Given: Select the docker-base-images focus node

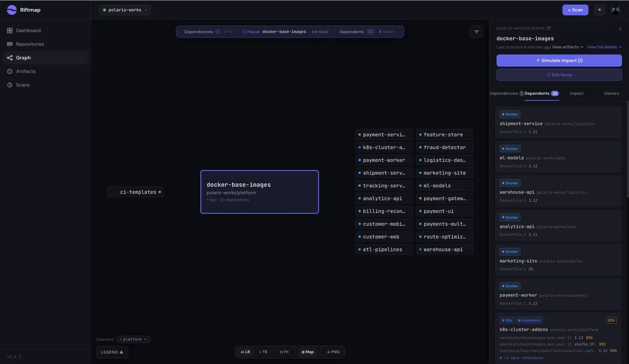Looking at the screenshot, I should point(259,192).
